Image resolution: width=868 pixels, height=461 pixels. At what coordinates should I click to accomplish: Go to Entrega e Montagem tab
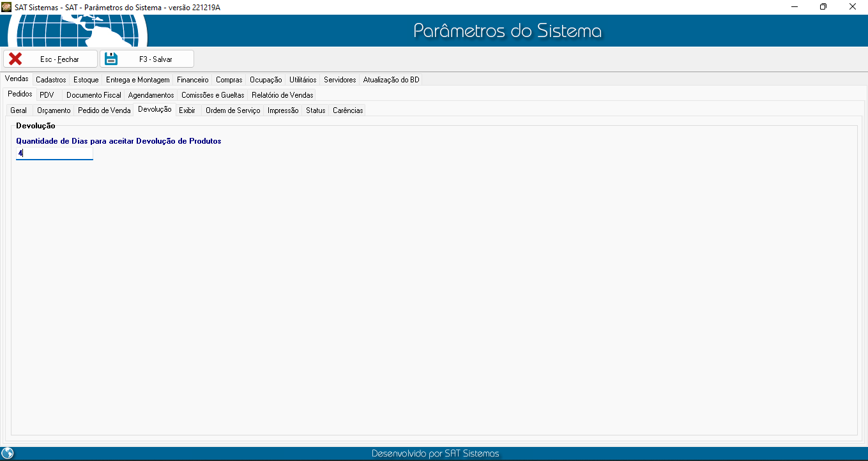(137, 80)
